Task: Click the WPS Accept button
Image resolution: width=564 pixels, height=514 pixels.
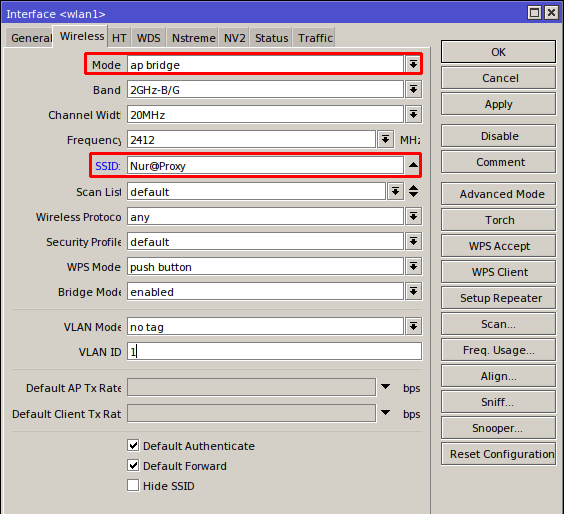Action: click(x=498, y=246)
